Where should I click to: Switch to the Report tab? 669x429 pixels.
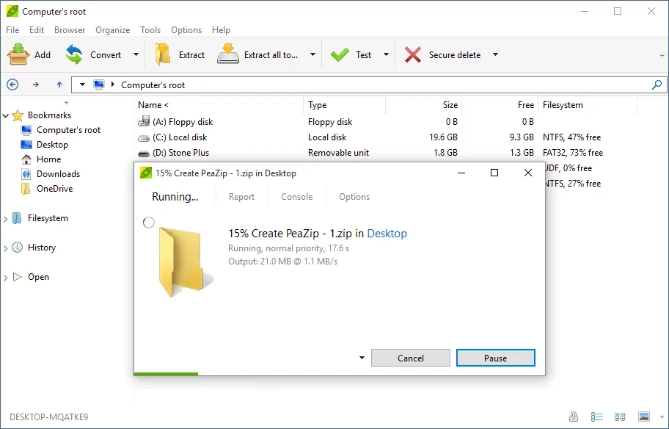pyautogui.click(x=241, y=197)
